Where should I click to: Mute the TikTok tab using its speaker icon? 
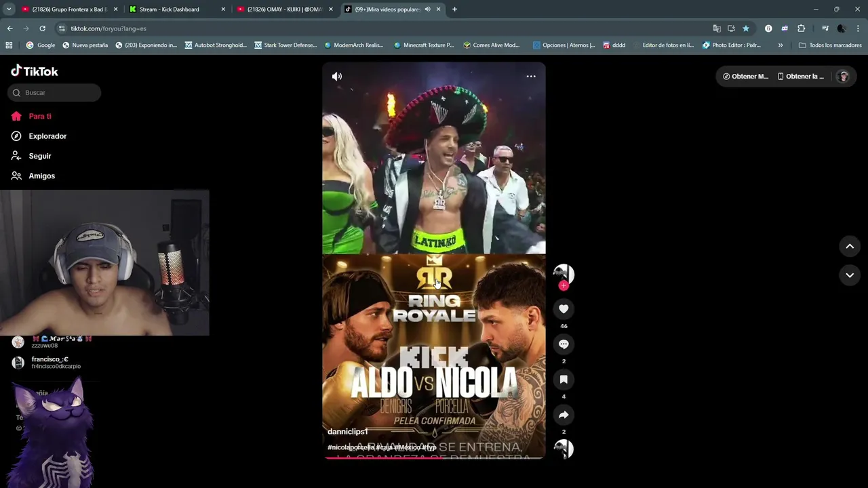427,9
